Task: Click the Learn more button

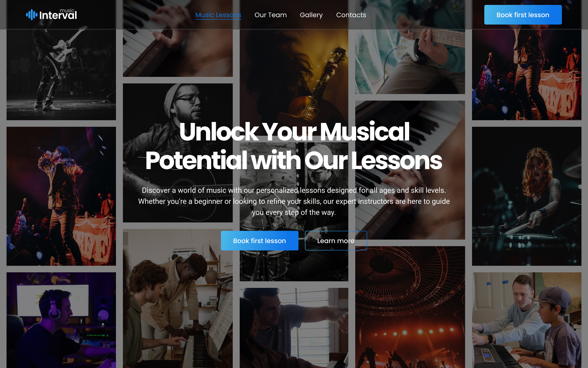Action: 336,241
